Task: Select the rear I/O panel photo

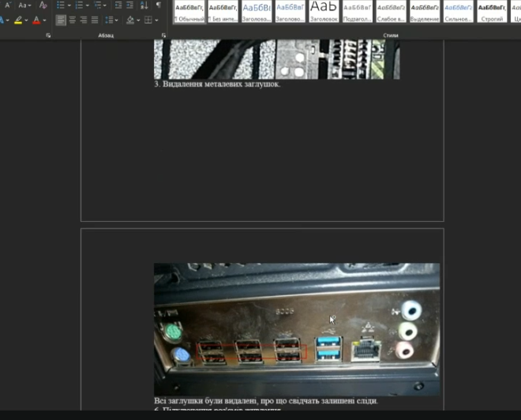Action: (x=297, y=329)
